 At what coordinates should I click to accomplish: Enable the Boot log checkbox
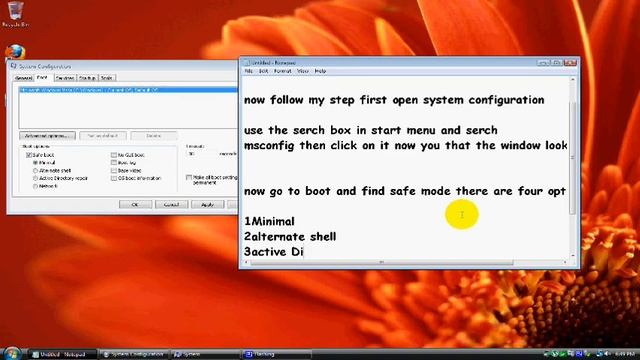(x=113, y=163)
